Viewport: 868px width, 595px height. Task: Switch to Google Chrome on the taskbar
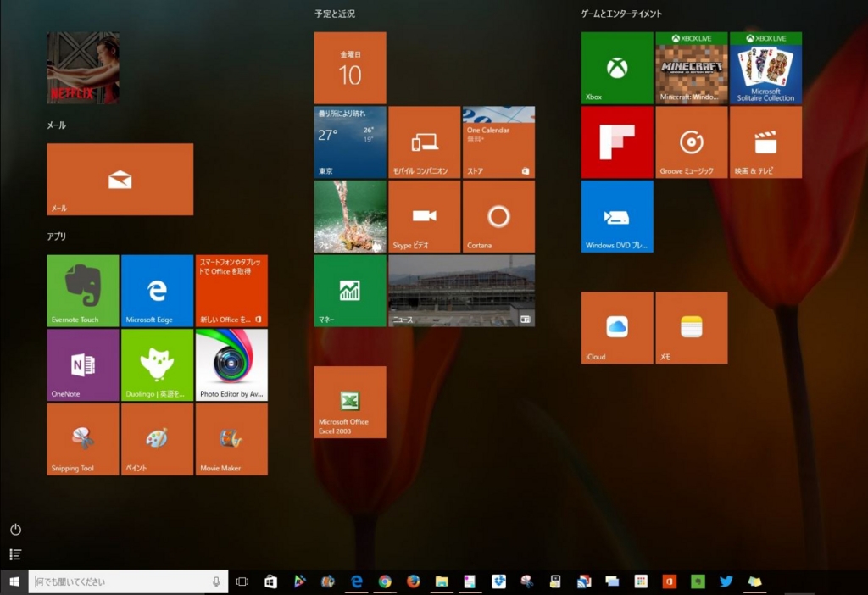385,581
